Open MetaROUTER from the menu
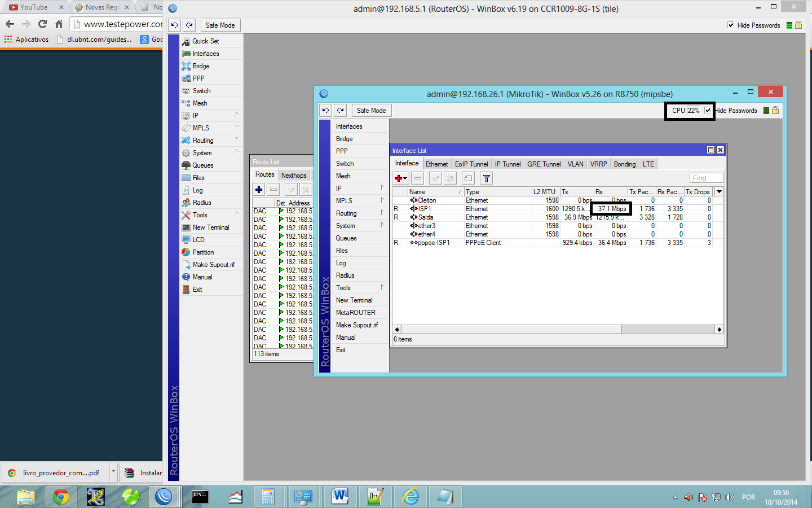This screenshot has width=812, height=508. (x=355, y=313)
